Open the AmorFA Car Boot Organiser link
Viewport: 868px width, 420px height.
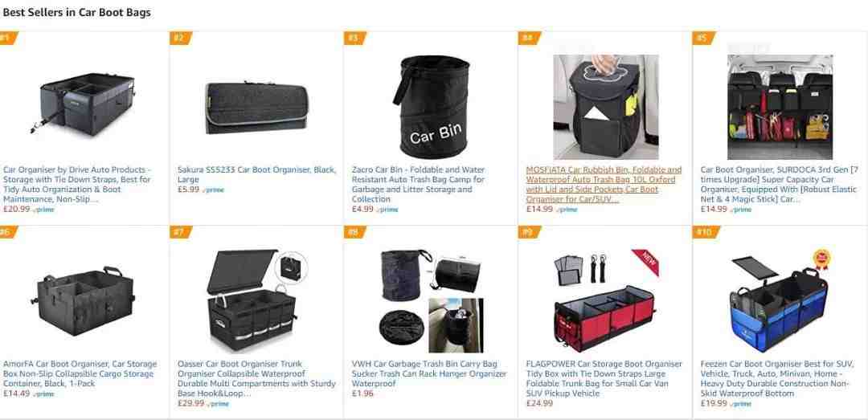(80, 373)
